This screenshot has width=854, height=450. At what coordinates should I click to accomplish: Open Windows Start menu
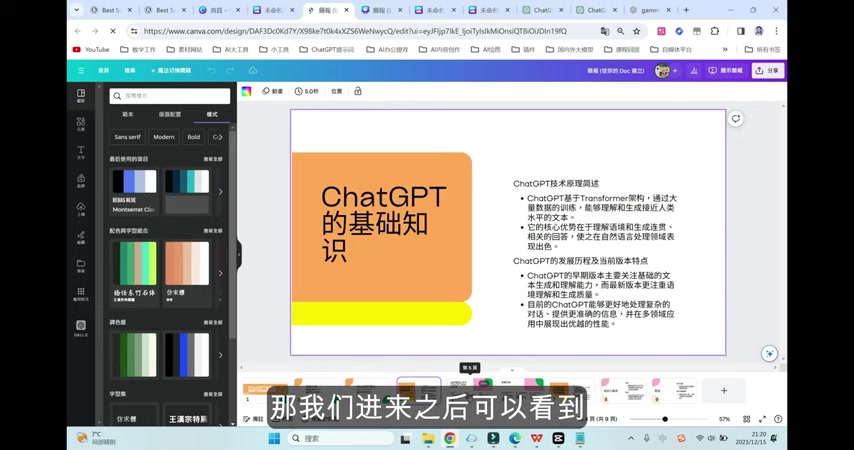click(x=274, y=438)
